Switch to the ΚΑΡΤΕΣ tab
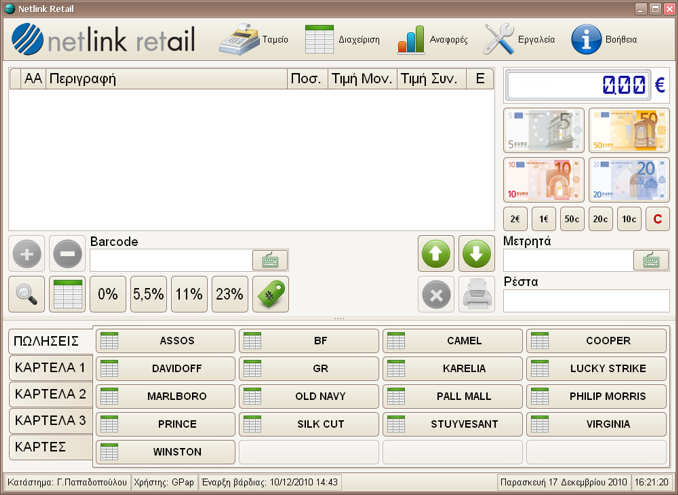This screenshot has height=495, width=678. coord(51,447)
